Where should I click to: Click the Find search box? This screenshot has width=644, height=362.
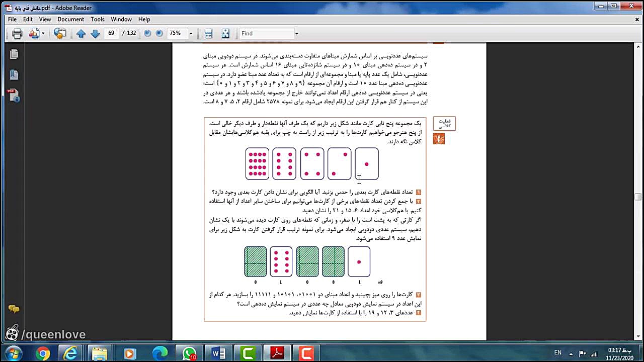tap(267, 33)
